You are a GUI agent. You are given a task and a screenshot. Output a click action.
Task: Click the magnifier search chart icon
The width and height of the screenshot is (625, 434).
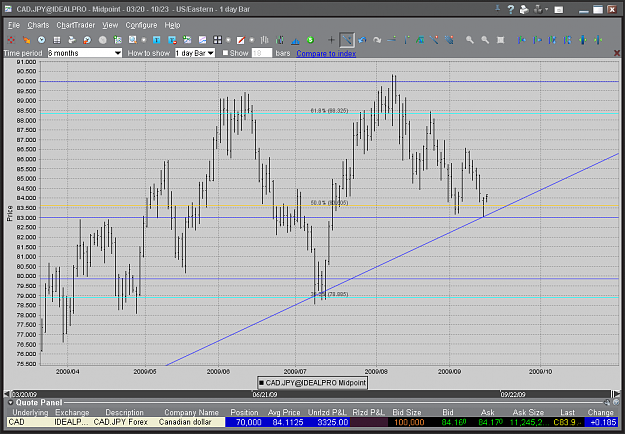coord(133,40)
